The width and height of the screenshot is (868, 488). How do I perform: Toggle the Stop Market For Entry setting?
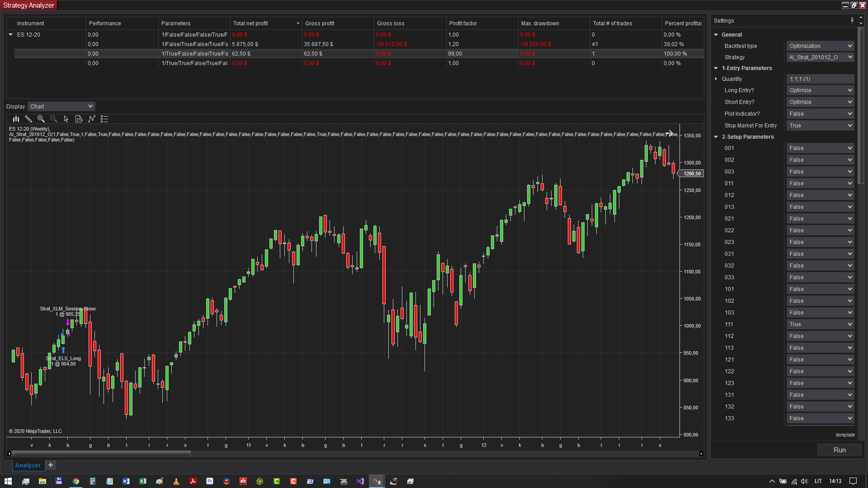[820, 126]
